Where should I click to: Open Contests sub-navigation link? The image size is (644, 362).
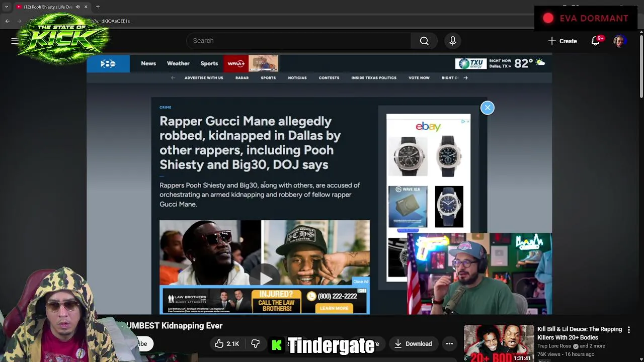[329, 78]
